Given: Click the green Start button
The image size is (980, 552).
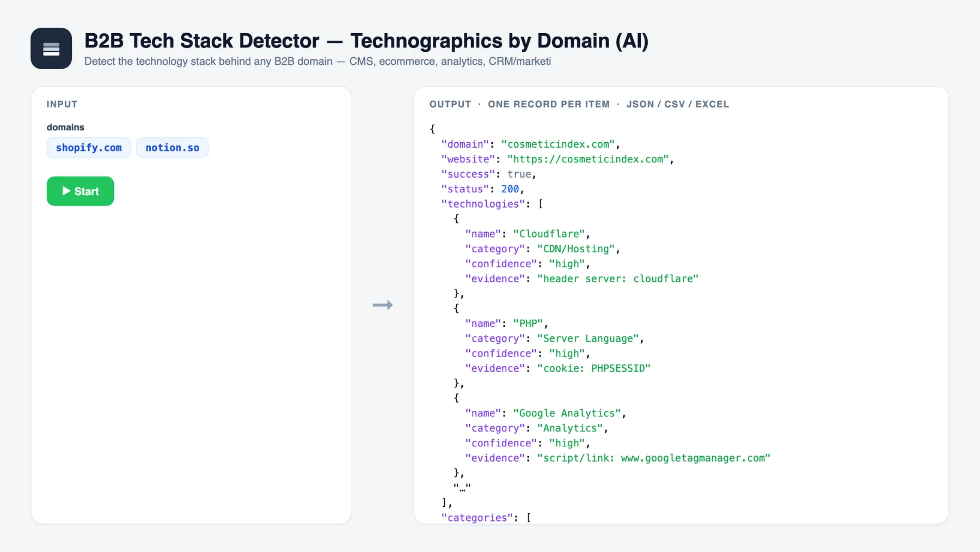Looking at the screenshot, I should pyautogui.click(x=80, y=191).
